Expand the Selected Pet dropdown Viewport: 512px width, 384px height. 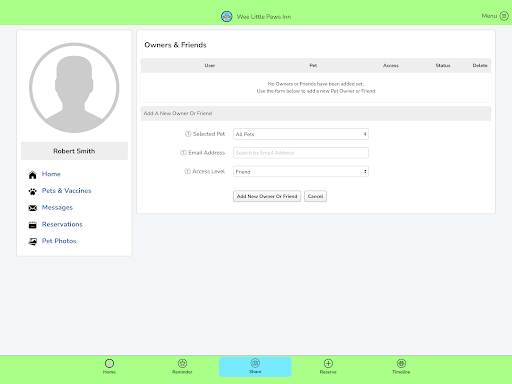(301, 134)
